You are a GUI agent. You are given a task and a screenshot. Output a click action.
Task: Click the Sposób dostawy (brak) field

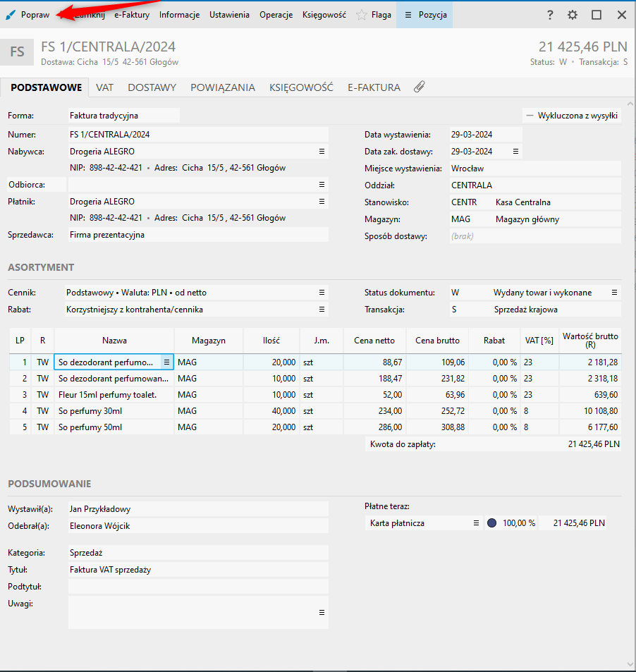[x=535, y=236]
